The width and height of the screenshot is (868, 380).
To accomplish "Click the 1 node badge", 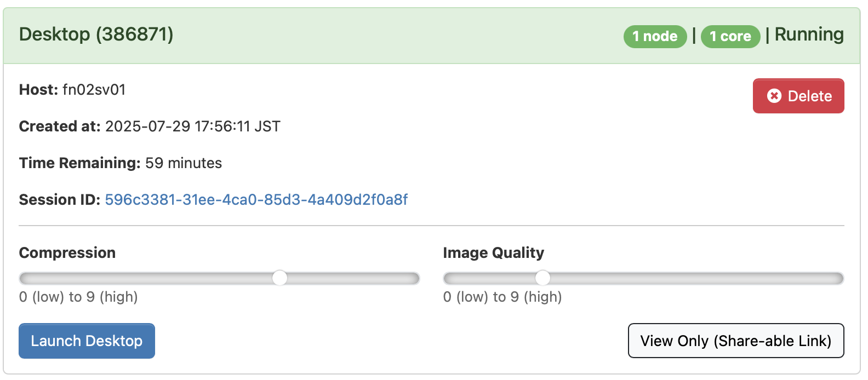I will pos(655,36).
